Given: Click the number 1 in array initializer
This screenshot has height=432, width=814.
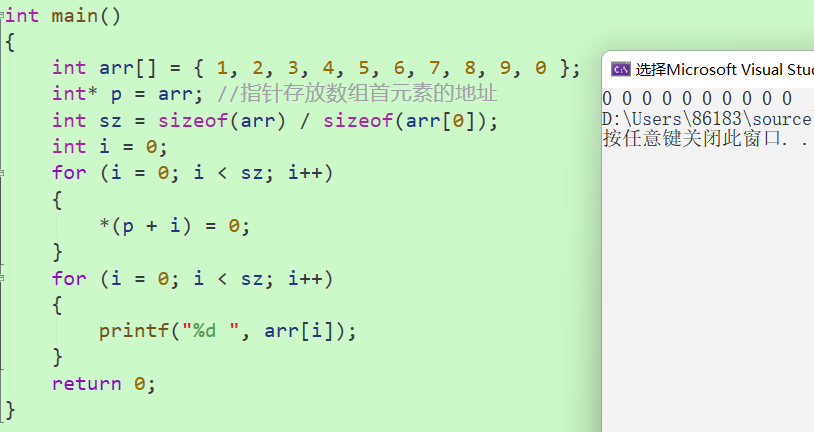Looking at the screenshot, I should [x=222, y=68].
